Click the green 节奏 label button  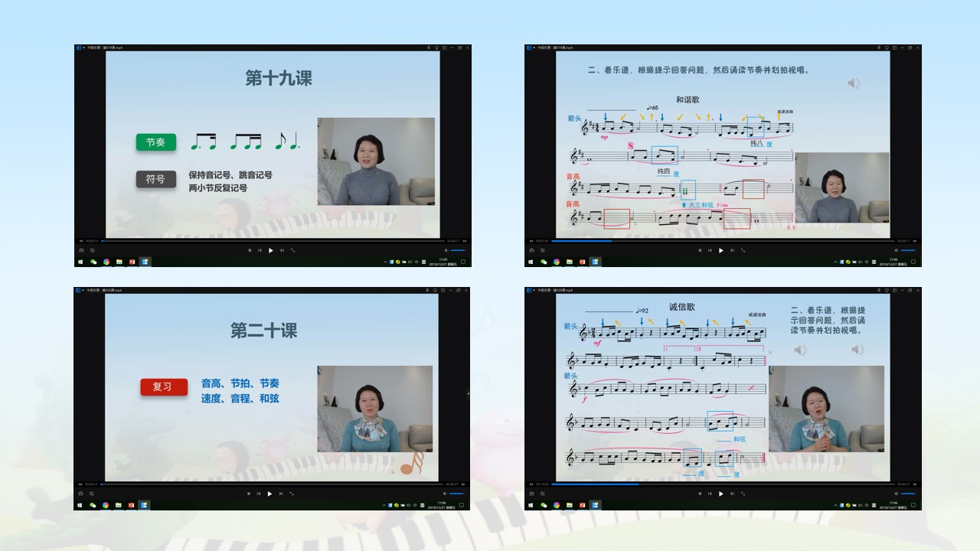pos(155,142)
